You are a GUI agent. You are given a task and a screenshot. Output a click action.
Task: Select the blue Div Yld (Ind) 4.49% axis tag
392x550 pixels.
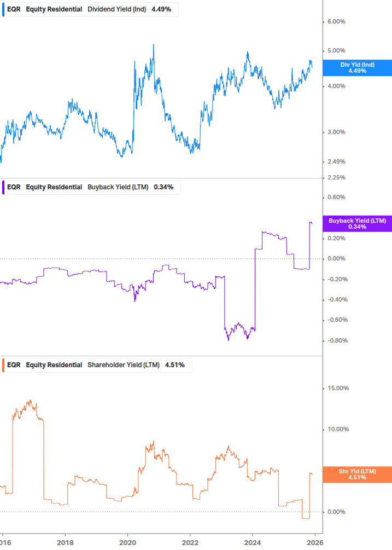coord(358,68)
